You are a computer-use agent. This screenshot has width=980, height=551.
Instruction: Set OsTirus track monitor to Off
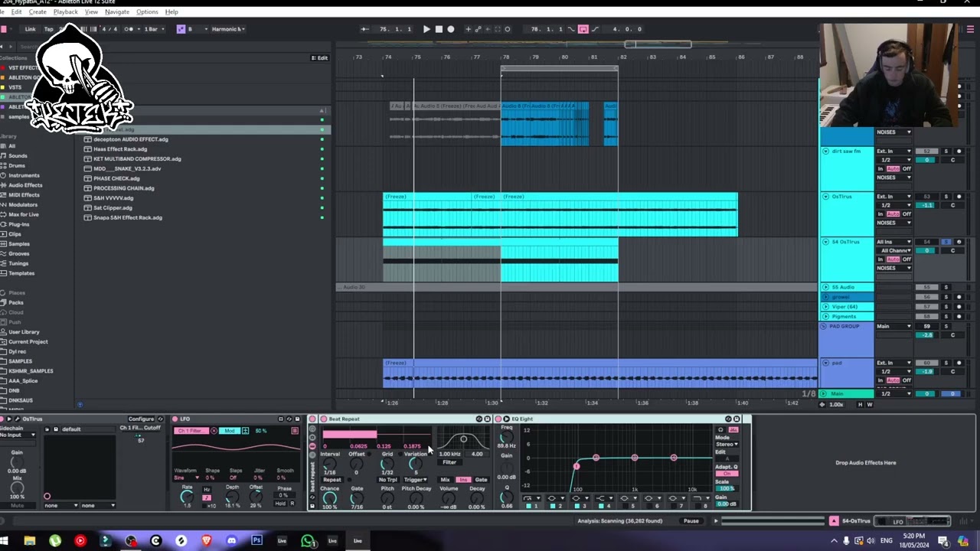[906, 214]
